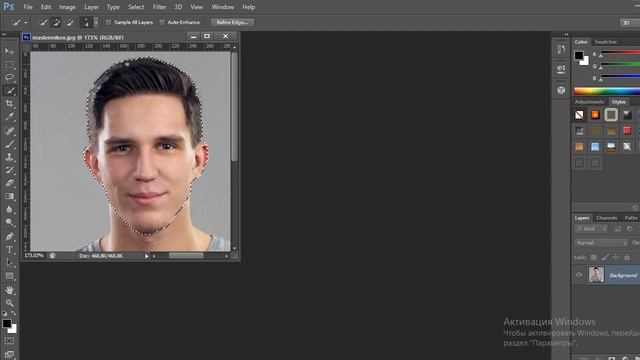Viewport: 640px width, 360px height.
Task: Select the Healing Brush tool
Action: pos(9,131)
